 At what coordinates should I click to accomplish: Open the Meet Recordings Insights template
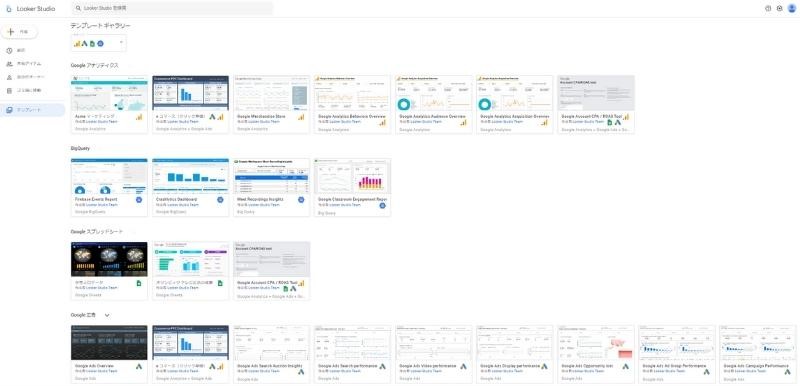click(271, 187)
